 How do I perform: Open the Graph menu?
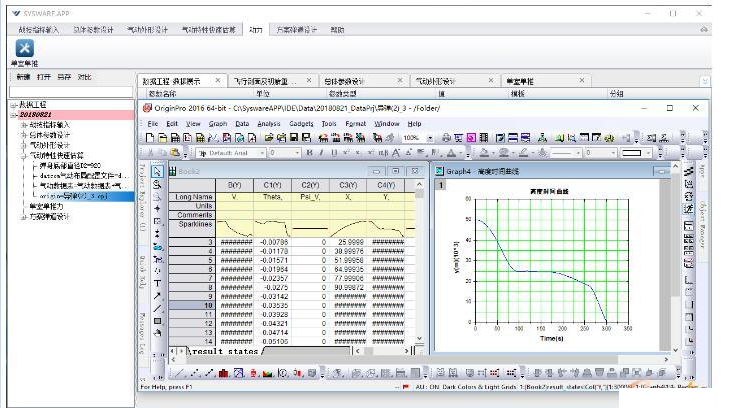pos(218,124)
